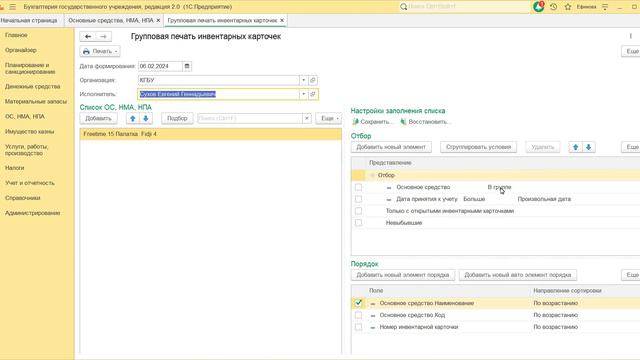Open Имущество казны sidebar section
The image size is (640, 360).
pos(29,131)
